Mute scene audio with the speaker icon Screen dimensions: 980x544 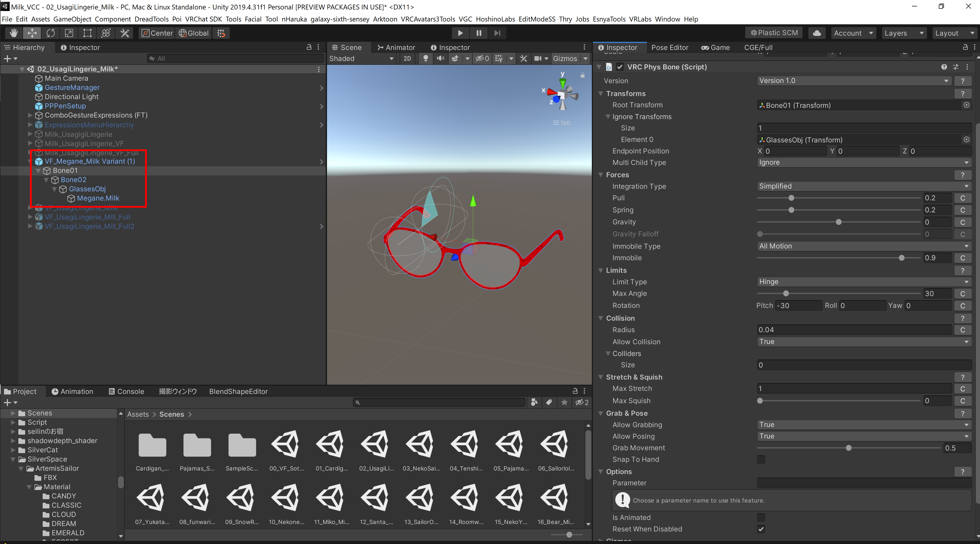point(441,58)
